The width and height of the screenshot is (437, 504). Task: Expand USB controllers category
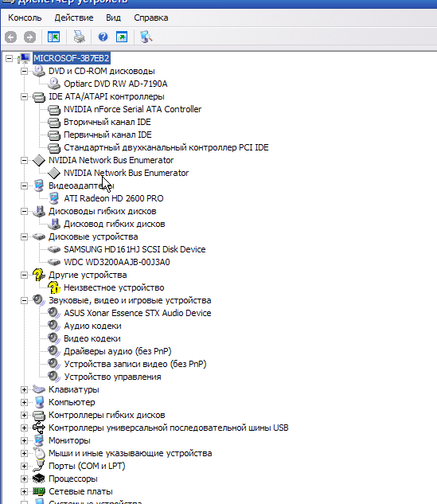24,428
